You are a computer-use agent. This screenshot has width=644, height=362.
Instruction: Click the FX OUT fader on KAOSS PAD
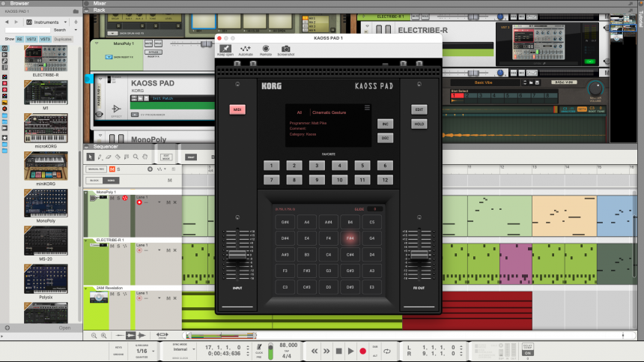pos(419,255)
